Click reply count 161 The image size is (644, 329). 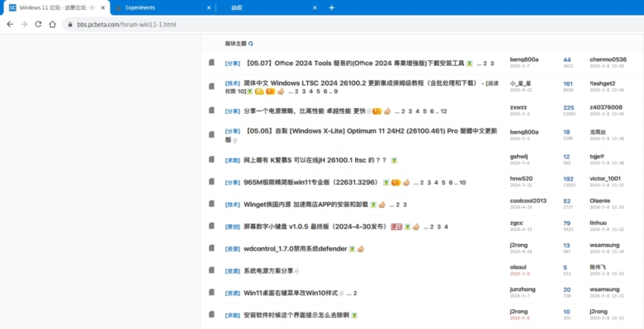tap(568, 83)
